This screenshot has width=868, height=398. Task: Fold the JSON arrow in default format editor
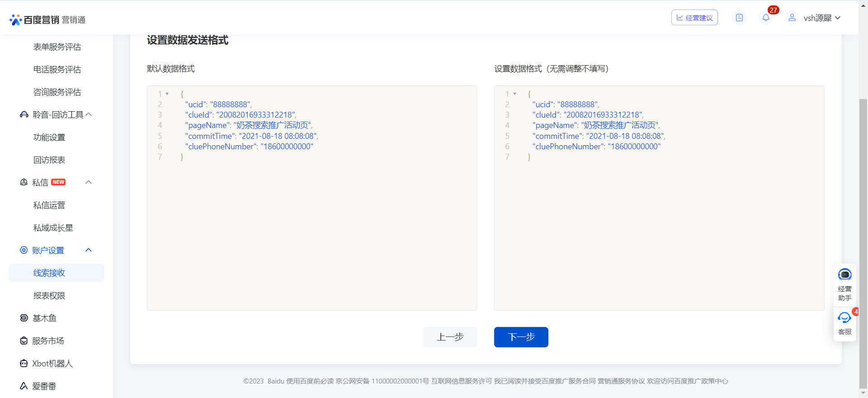(167, 94)
